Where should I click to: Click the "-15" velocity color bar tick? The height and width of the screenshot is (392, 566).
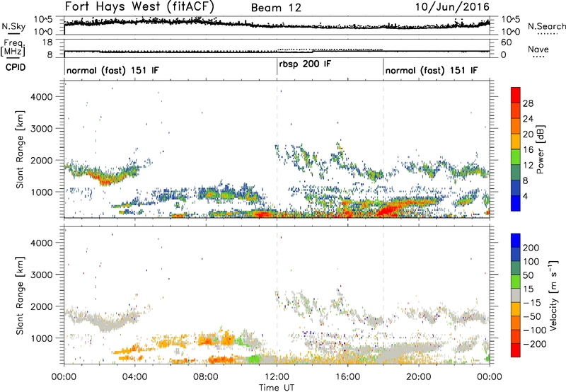tap(532, 303)
